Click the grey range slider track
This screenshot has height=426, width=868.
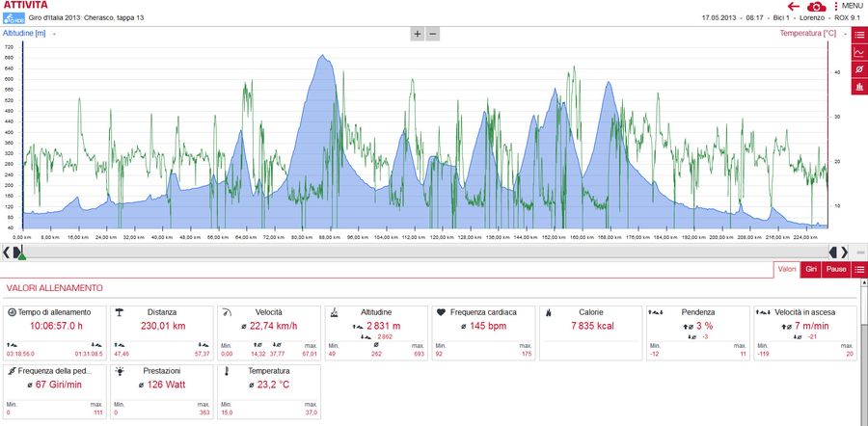pos(425,253)
